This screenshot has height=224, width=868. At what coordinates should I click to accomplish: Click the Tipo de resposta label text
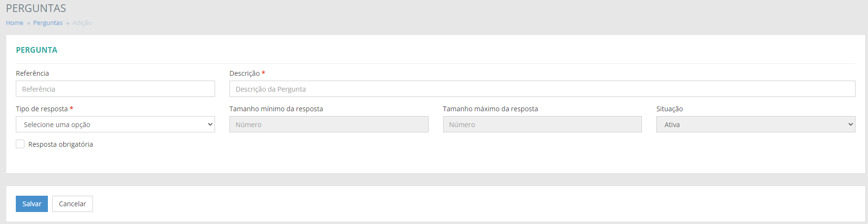tap(42, 109)
